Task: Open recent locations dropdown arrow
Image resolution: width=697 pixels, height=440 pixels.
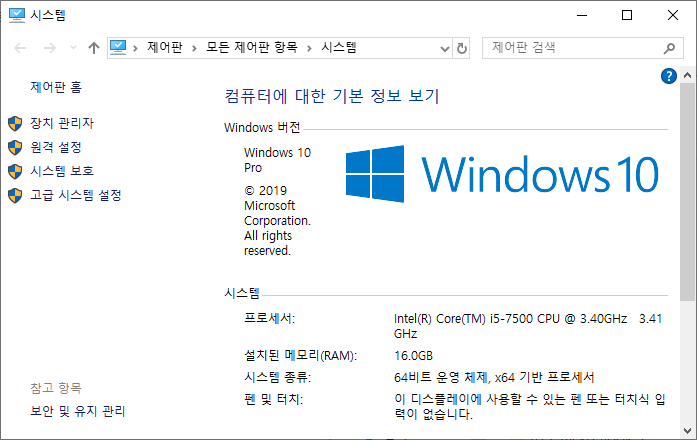Action: tap(73, 48)
